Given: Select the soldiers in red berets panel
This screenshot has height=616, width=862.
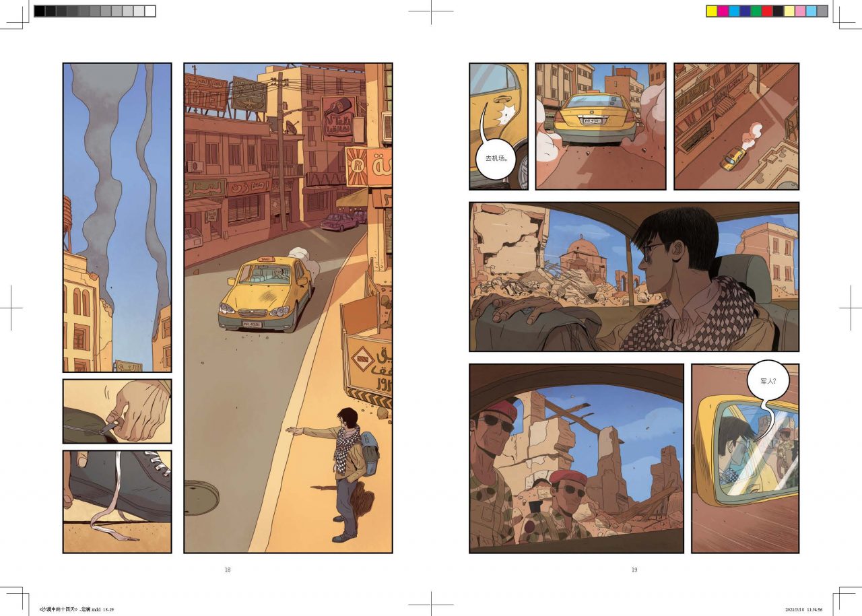Looking at the screenshot, I should coord(576,458).
